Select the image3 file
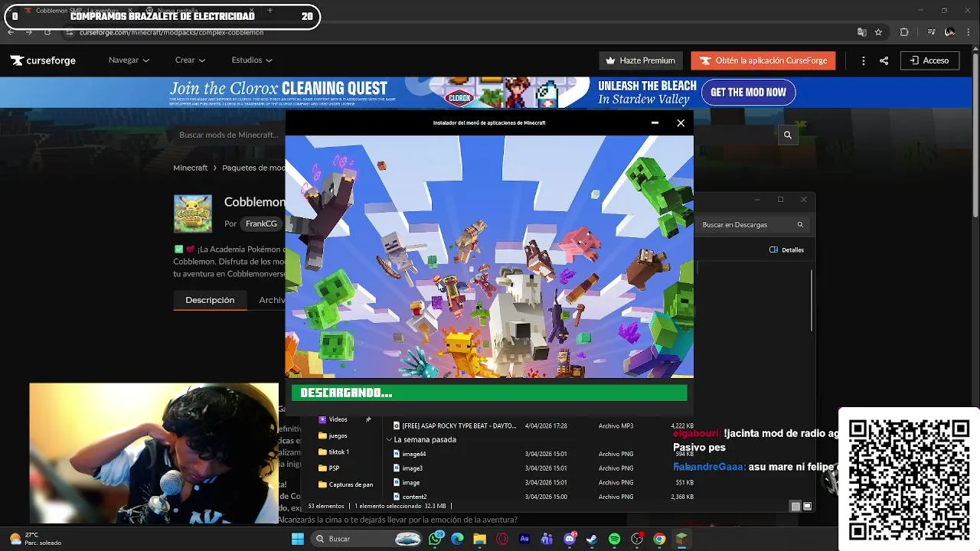This screenshot has width=980, height=551. [x=413, y=468]
